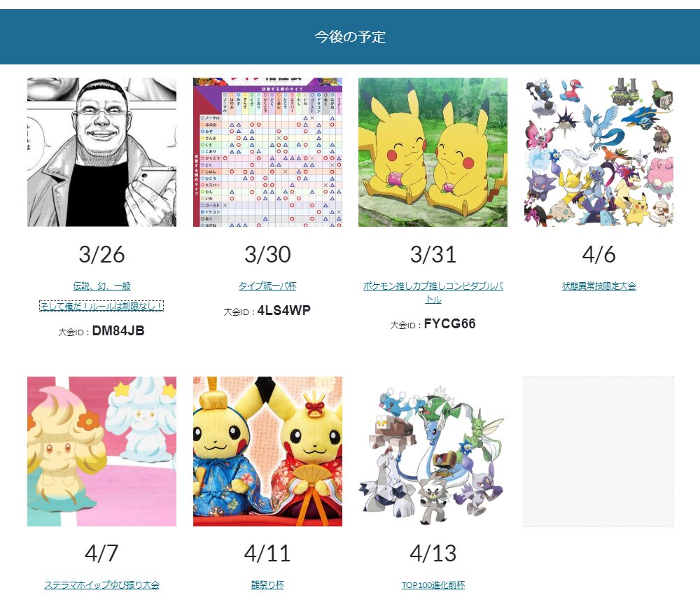Follow the そして俺だ！ルールは制限なし！ link
Viewport: 700px width, 616px height.
pyautogui.click(x=101, y=306)
